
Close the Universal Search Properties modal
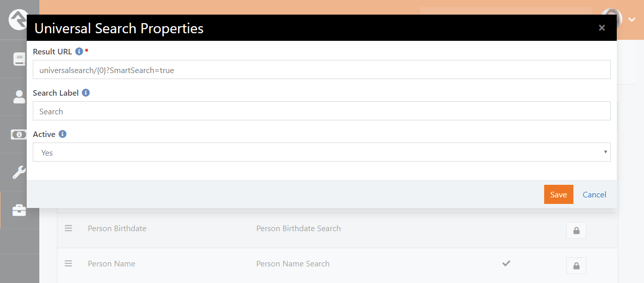[x=602, y=28]
